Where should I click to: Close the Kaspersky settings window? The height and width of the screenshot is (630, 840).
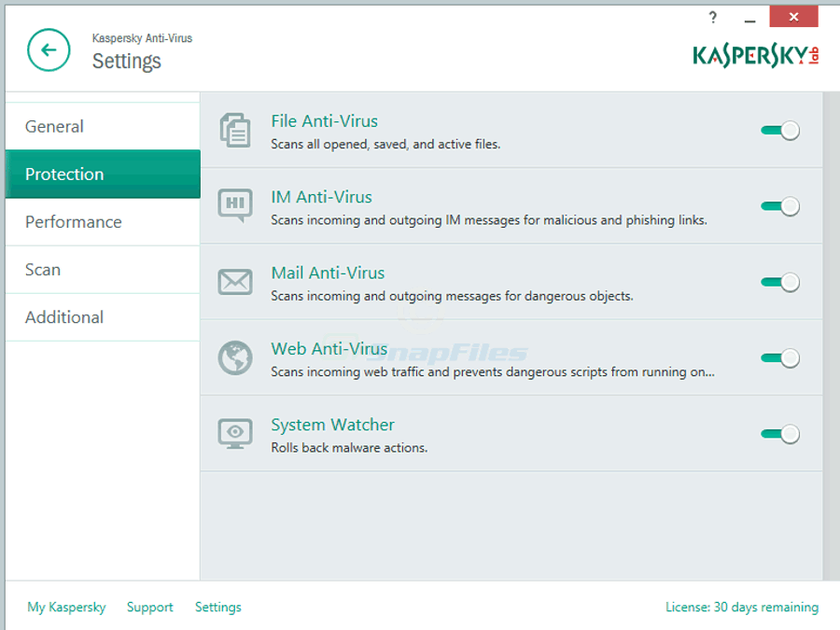point(793,16)
